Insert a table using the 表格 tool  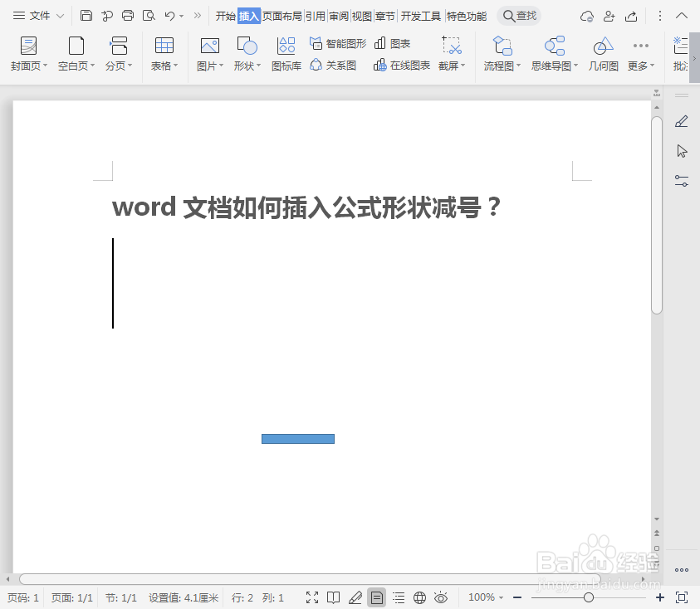pos(164,54)
